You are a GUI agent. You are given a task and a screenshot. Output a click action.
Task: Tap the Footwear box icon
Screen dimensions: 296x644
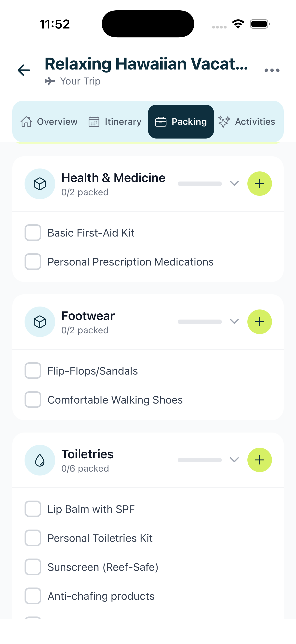[x=40, y=322]
